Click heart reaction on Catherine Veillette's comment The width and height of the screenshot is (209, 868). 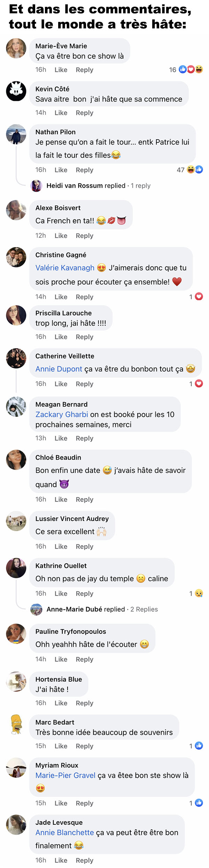[199, 384]
